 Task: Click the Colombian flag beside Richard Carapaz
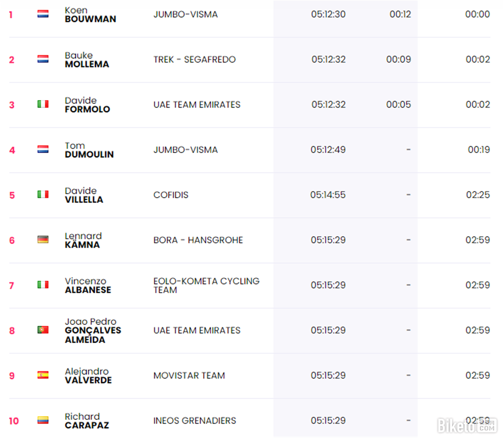click(x=43, y=420)
